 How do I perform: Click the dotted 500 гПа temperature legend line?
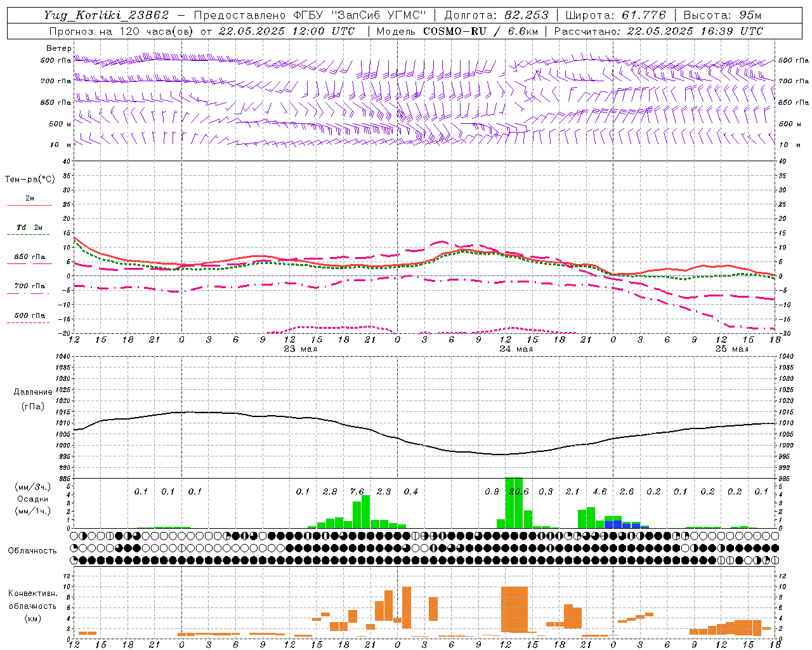[x=29, y=322]
